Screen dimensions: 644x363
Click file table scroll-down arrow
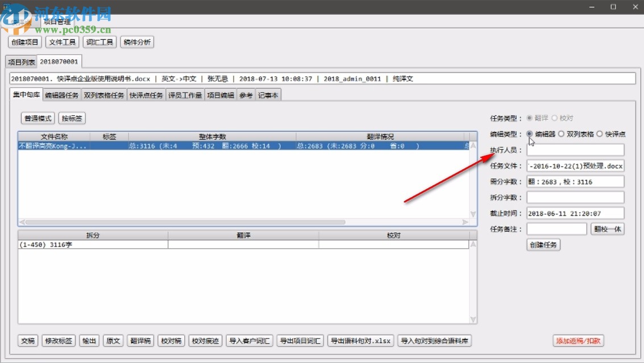(473, 214)
